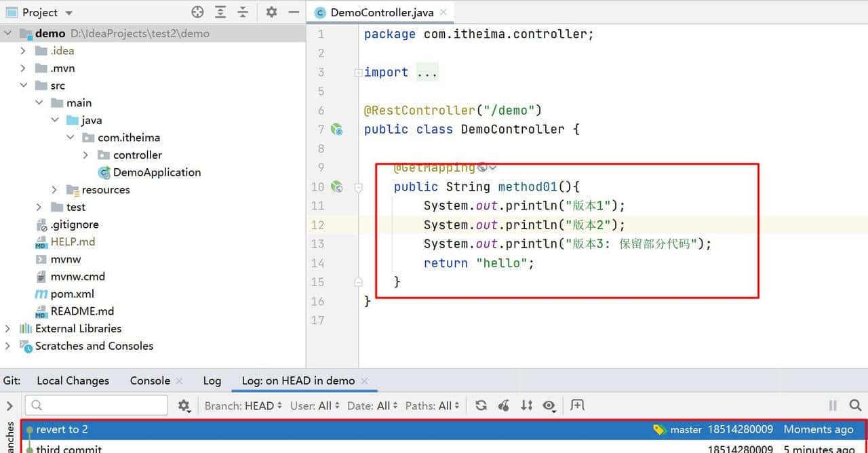Click the Expand All icon in Project panel

pos(220,12)
